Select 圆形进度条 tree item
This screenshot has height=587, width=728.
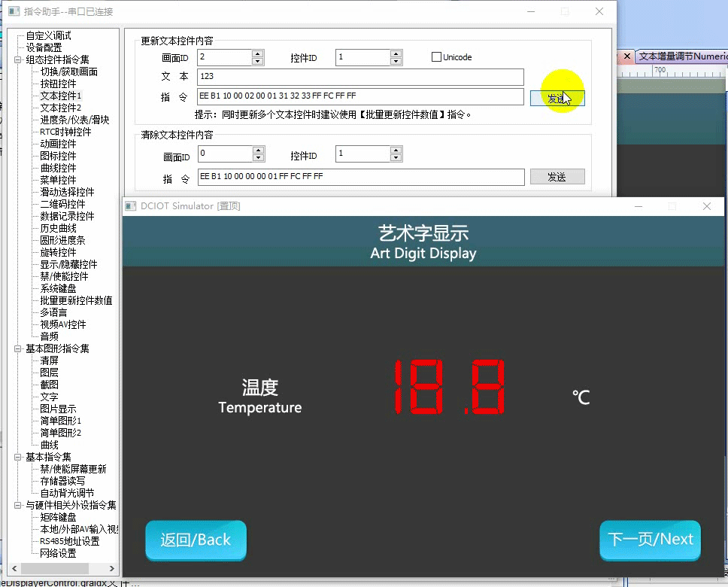pos(62,240)
